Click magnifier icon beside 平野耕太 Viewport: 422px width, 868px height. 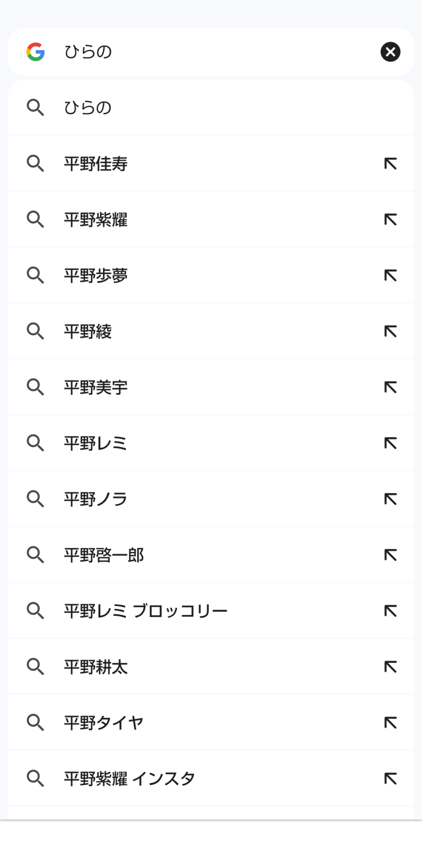[x=36, y=667]
